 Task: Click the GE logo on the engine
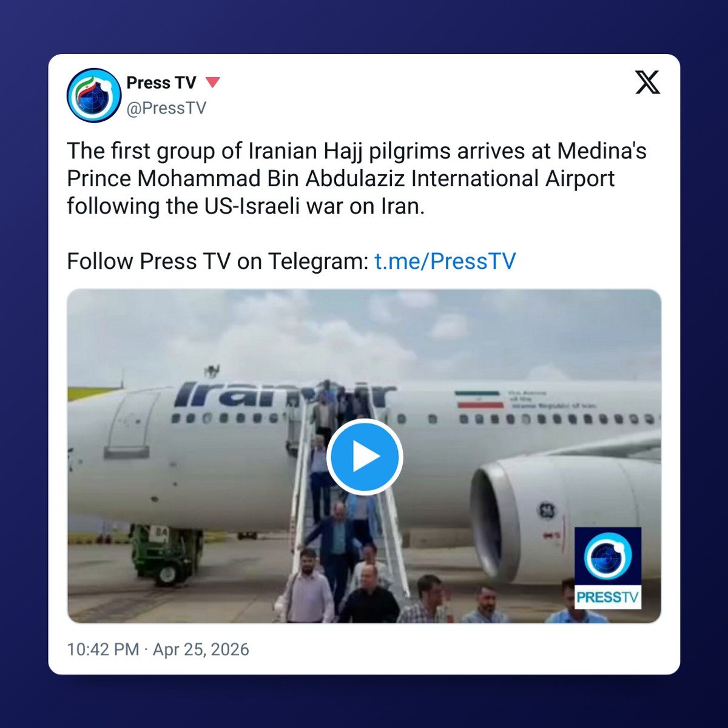coord(547,510)
